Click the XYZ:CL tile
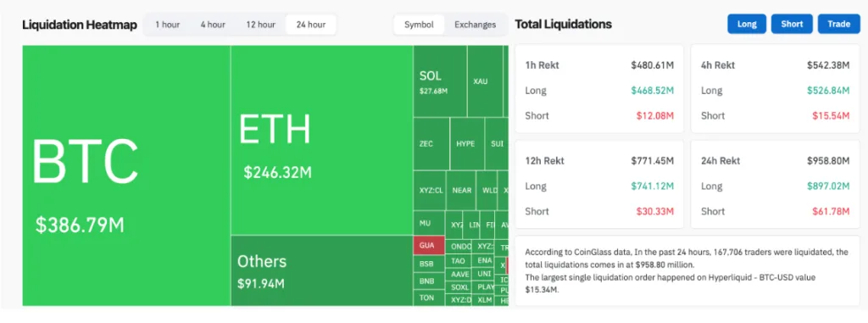Screen dimensions: 868x323 430,190
